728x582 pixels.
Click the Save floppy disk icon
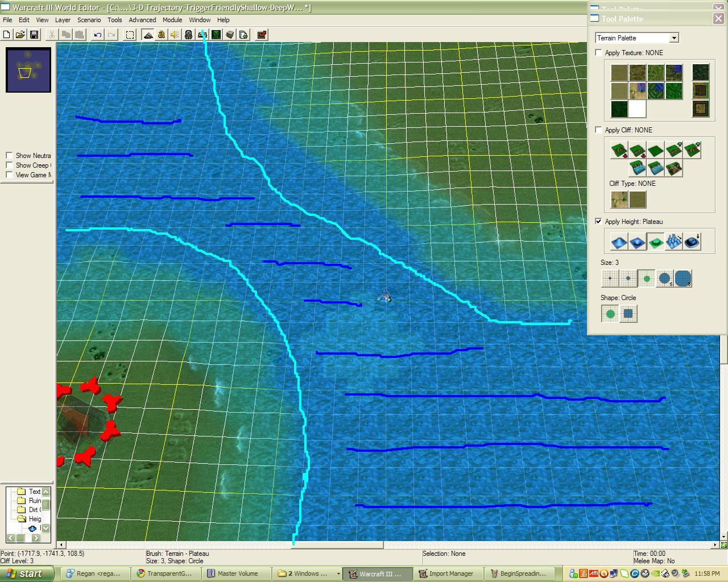point(34,35)
